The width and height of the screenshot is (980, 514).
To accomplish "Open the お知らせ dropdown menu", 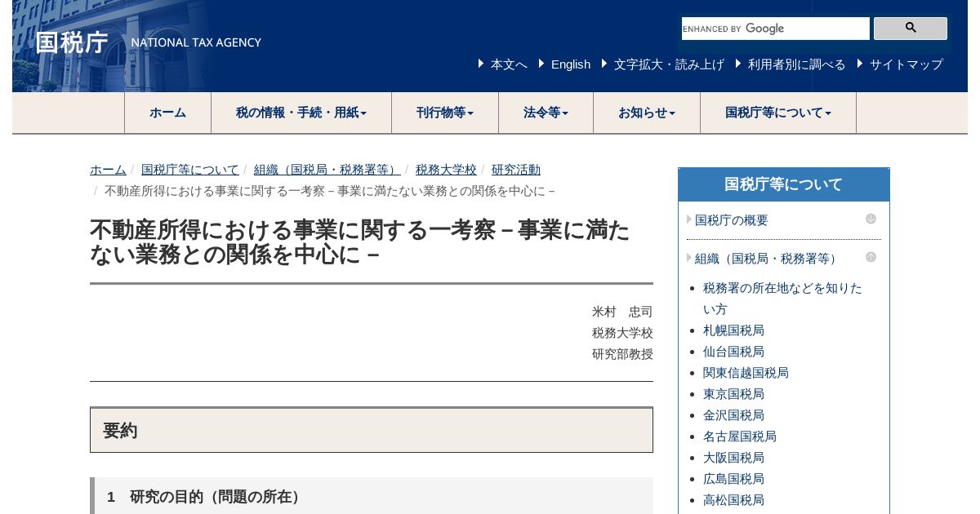I will click(x=647, y=113).
